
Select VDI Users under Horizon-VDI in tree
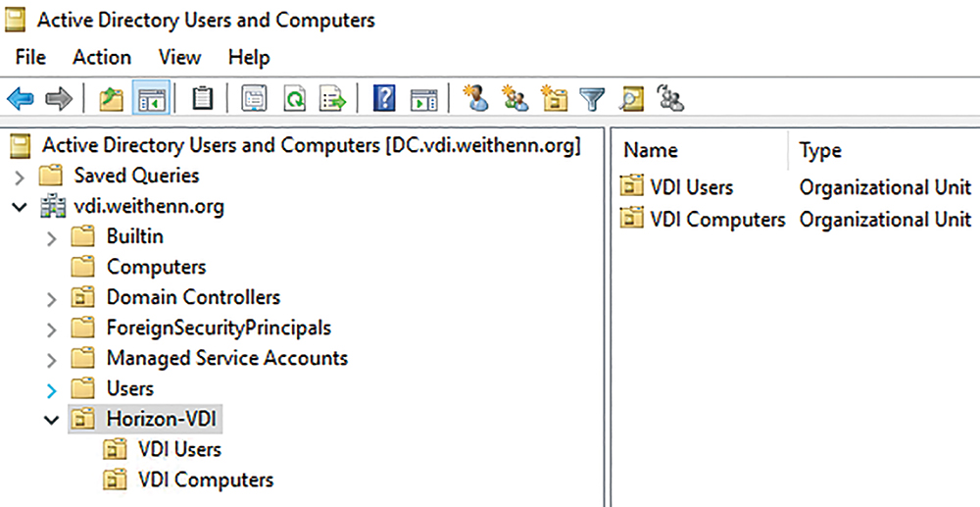coord(180,449)
